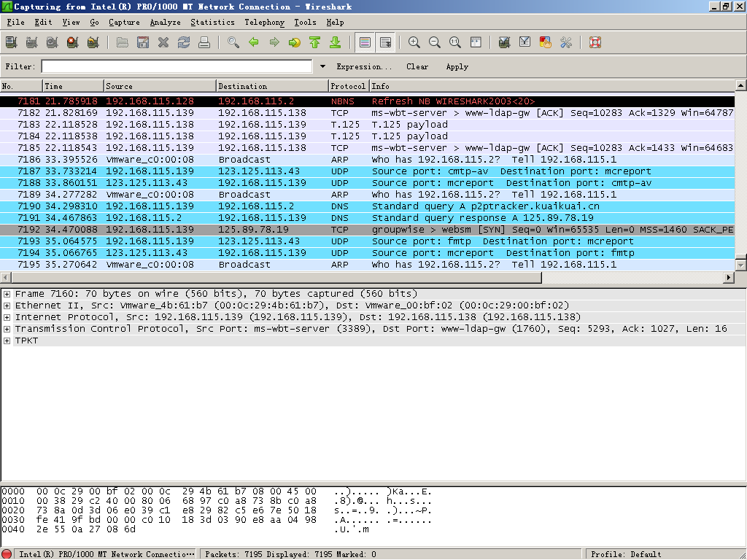Click the red capture status icon in status bar
This screenshot has width=747, height=560.
pos(7,554)
